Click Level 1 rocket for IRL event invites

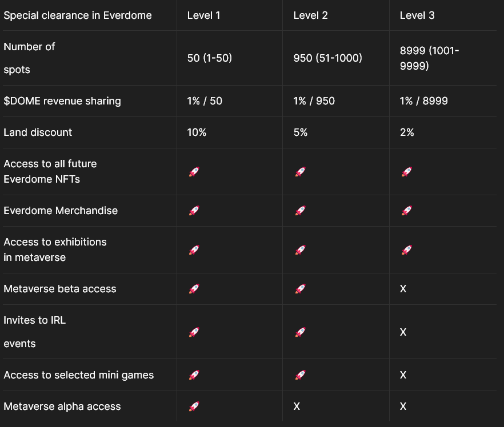click(x=194, y=332)
